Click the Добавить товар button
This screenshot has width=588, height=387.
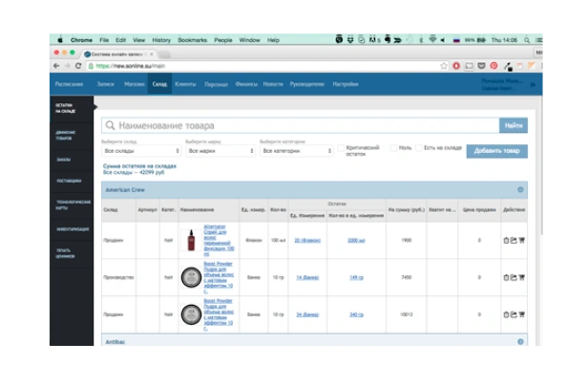click(x=496, y=151)
